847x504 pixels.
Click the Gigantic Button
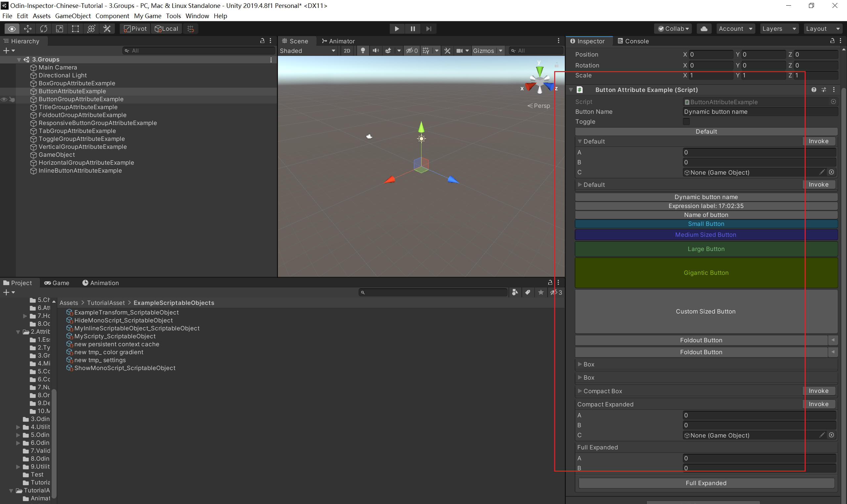[x=706, y=273]
